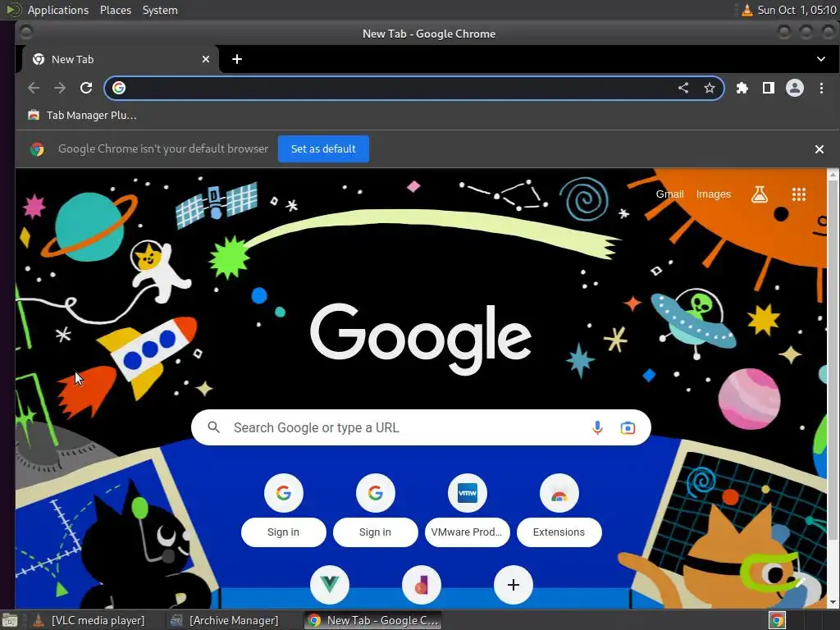The height and width of the screenshot is (630, 840).
Task: Open the Images link
Action: (713, 194)
